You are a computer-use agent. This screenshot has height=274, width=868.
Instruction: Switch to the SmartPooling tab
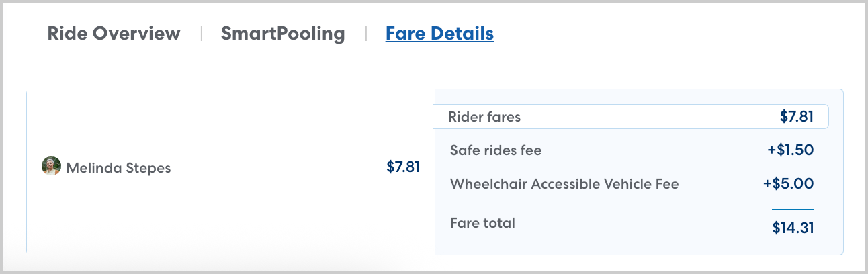click(x=283, y=34)
